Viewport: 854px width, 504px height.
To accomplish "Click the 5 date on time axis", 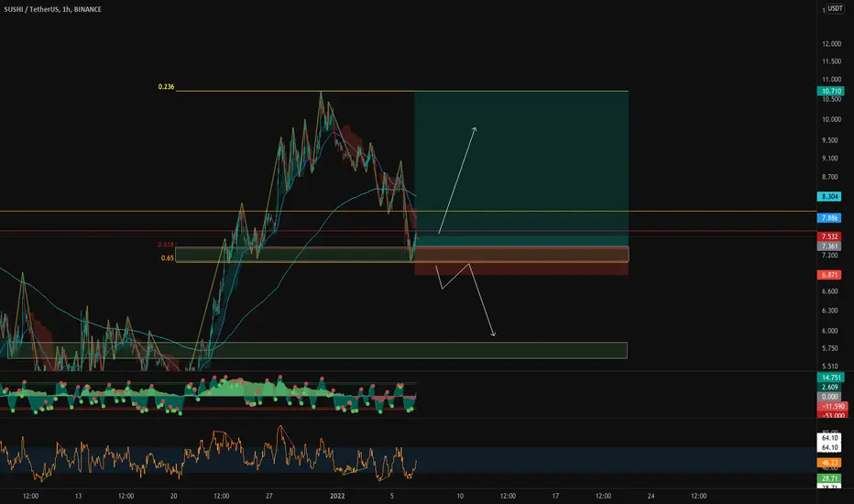I will pyautogui.click(x=391, y=496).
